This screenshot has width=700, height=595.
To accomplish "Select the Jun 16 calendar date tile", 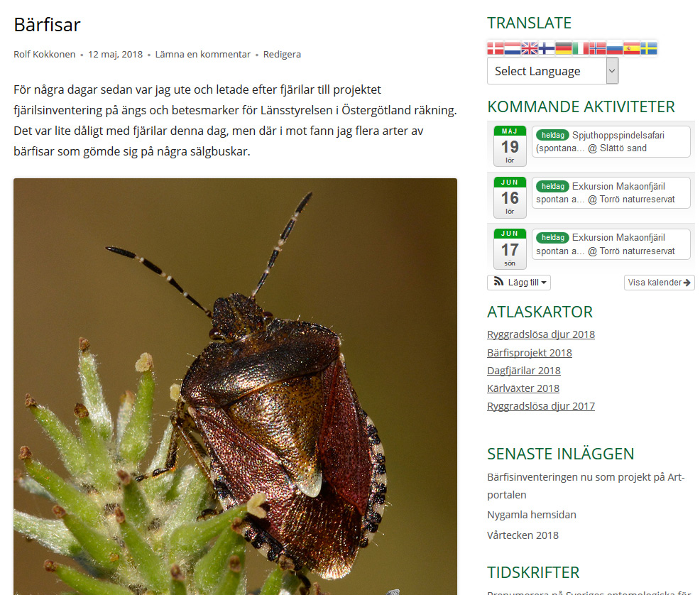I will coord(510,197).
